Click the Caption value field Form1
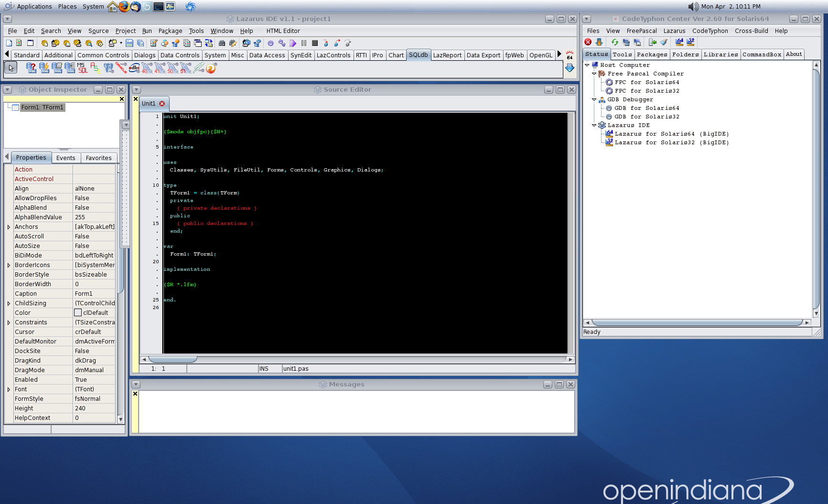828x504 pixels. point(94,294)
